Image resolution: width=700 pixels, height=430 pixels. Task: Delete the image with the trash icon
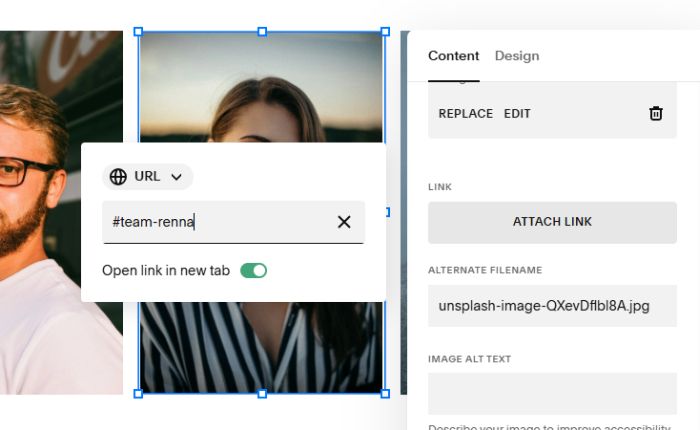(x=655, y=113)
